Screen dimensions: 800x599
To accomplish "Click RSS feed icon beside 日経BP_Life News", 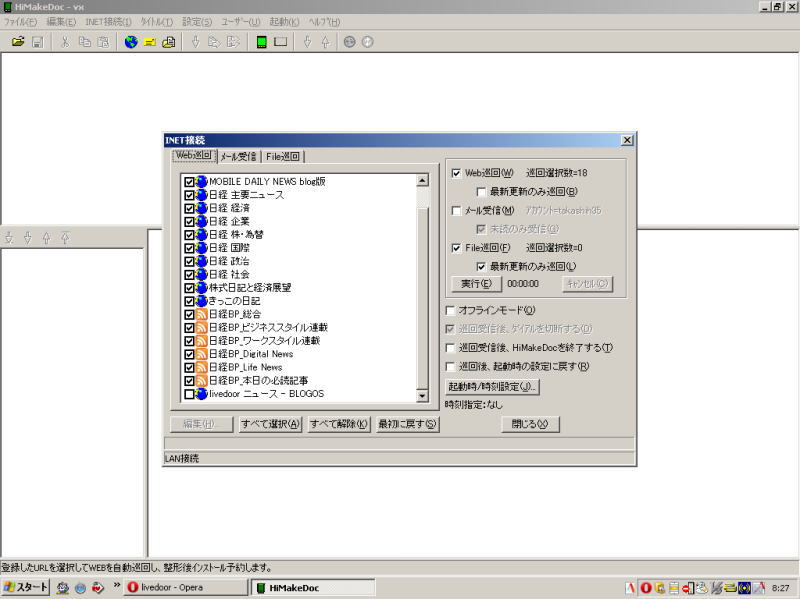I will pyautogui.click(x=202, y=367).
